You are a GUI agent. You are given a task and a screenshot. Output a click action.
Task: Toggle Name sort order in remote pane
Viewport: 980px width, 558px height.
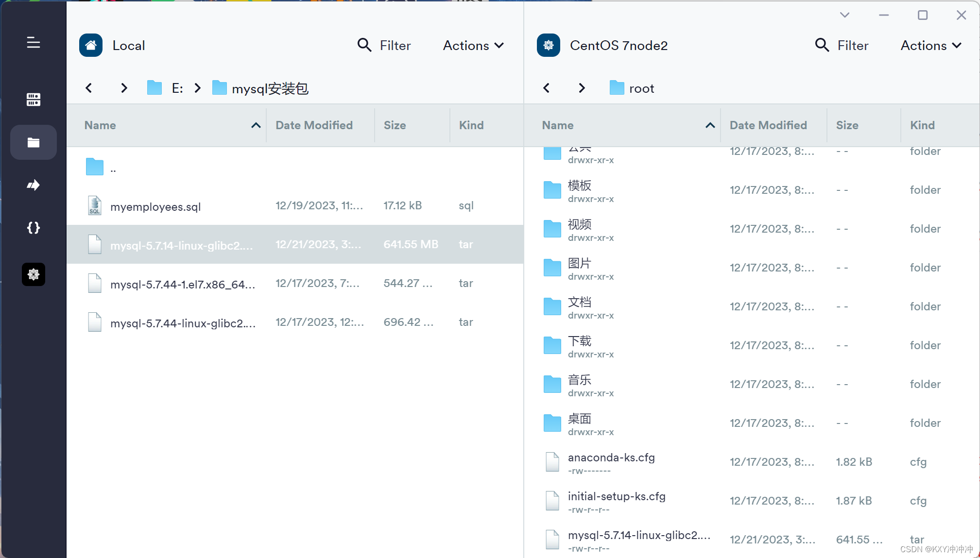[x=710, y=125]
